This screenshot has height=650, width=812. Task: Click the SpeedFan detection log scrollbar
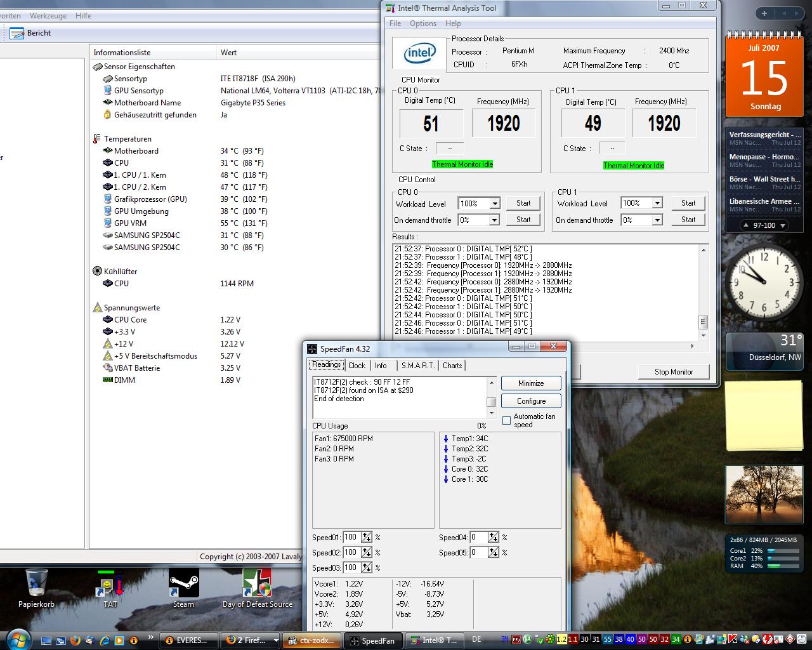491,397
